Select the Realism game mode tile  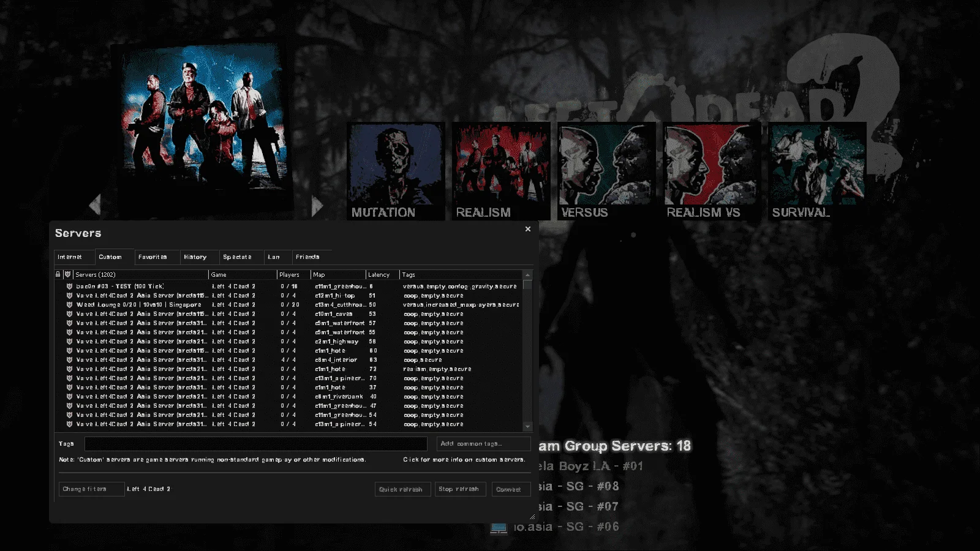click(x=501, y=171)
